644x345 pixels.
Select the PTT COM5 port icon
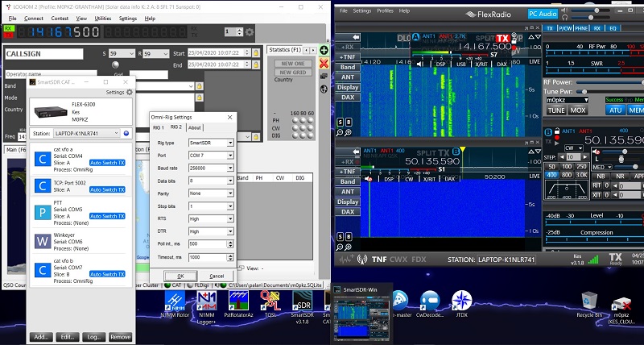pyautogui.click(x=43, y=212)
